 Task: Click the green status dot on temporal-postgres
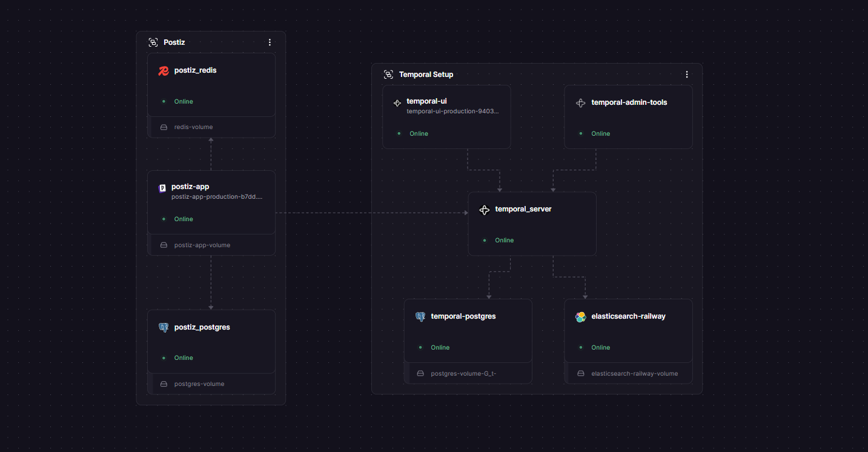pyautogui.click(x=420, y=347)
